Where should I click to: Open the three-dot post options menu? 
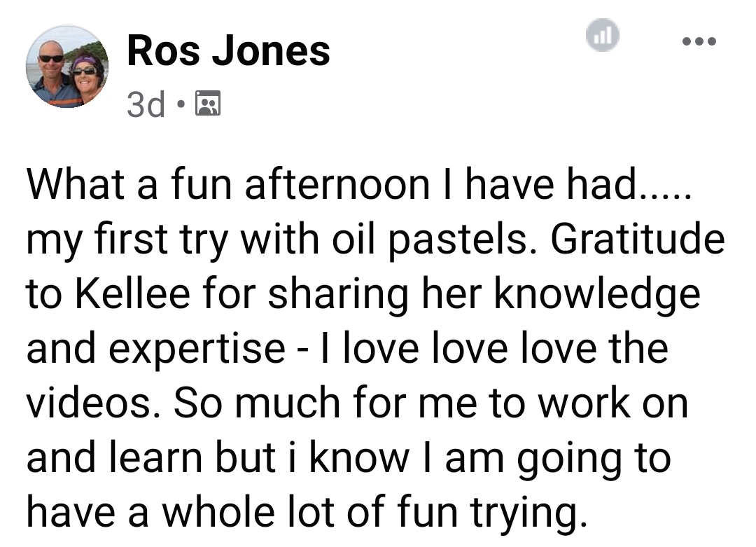point(699,41)
